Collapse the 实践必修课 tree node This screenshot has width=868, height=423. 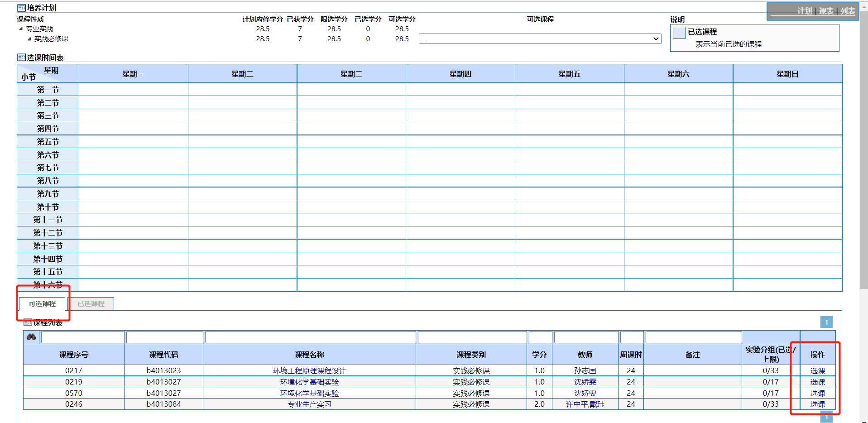(x=29, y=39)
